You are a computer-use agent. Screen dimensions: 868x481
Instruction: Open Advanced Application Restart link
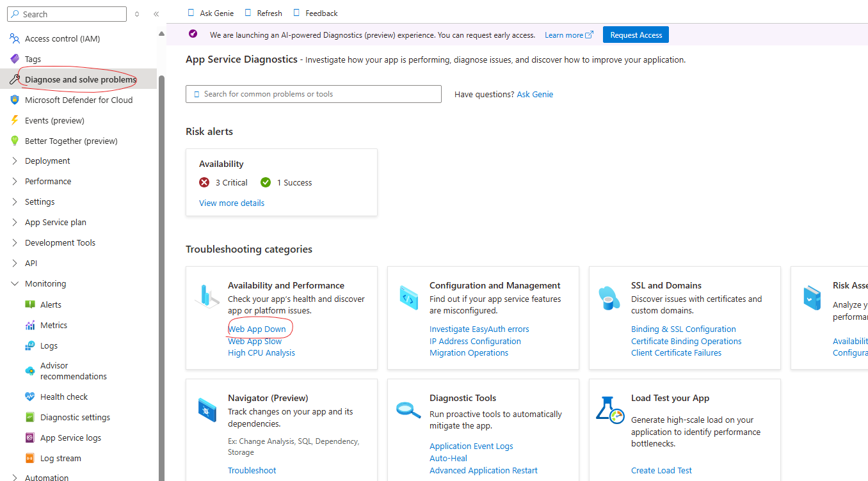483,470
